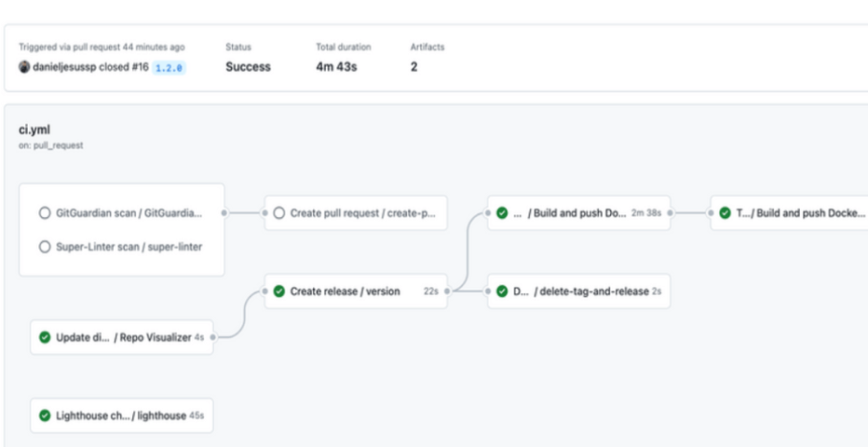Click green check on the delete-tag-and-release job

[x=502, y=291]
